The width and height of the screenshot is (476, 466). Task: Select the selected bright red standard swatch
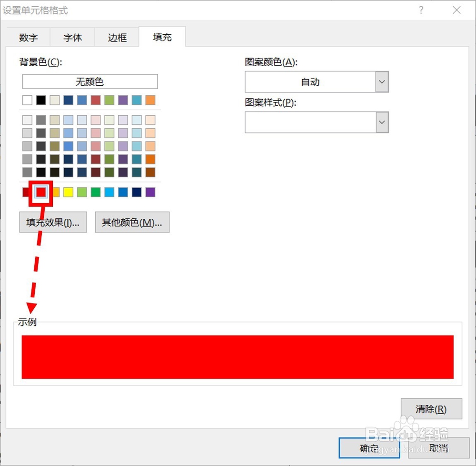pyautogui.click(x=41, y=192)
